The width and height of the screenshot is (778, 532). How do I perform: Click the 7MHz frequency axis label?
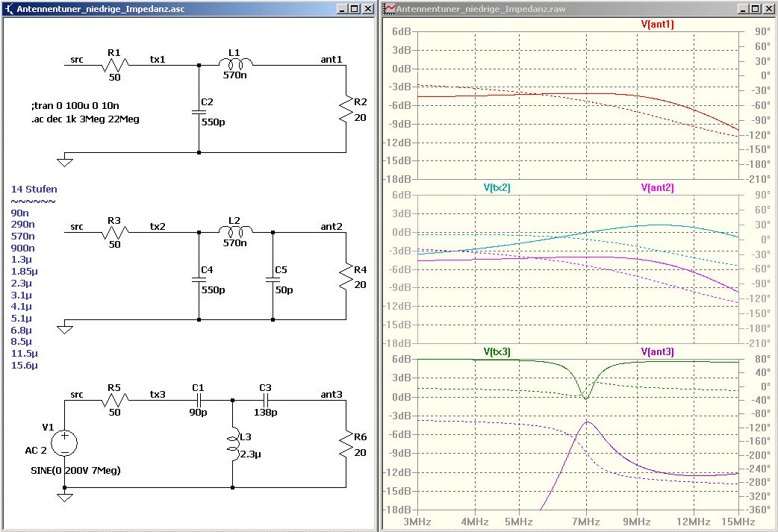click(x=585, y=520)
